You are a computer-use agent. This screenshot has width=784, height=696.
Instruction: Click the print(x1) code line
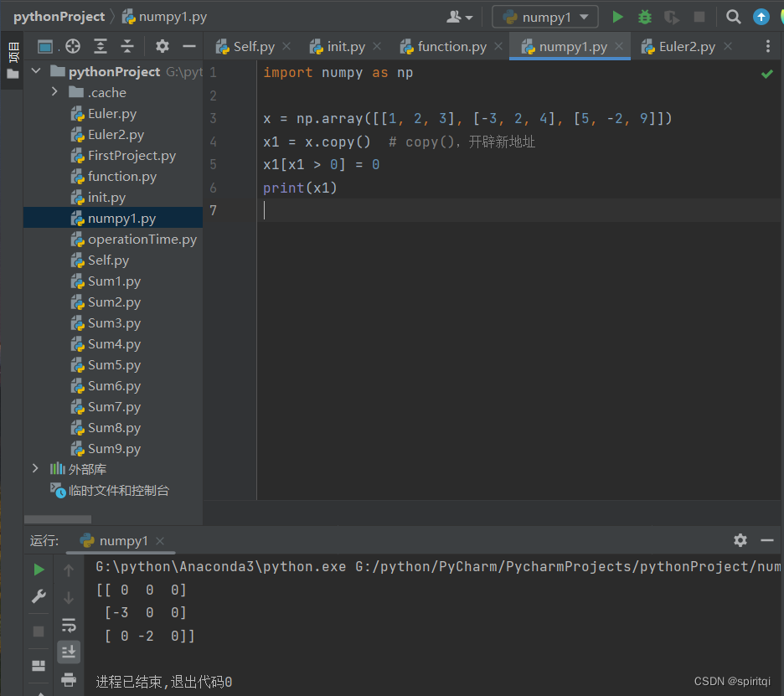[300, 188]
